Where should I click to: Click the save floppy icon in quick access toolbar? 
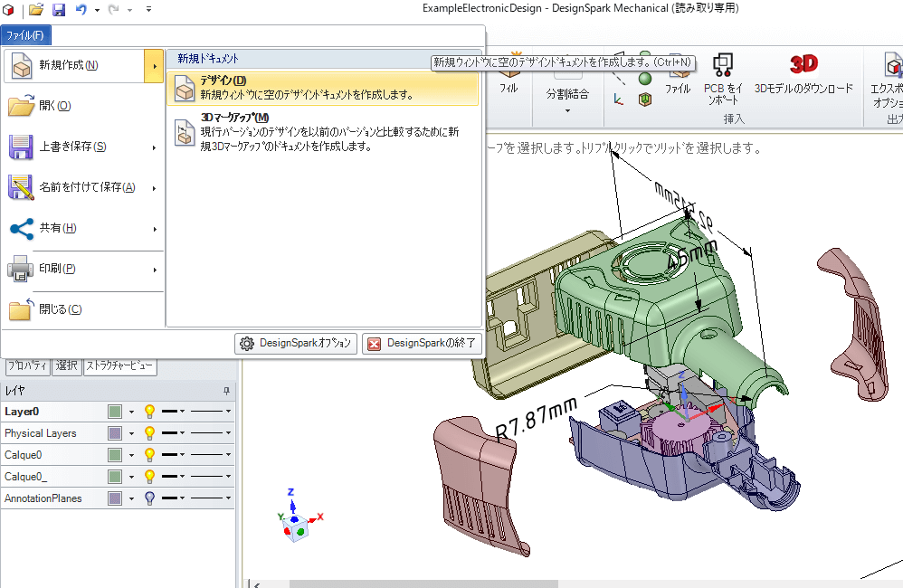pyautogui.click(x=58, y=9)
